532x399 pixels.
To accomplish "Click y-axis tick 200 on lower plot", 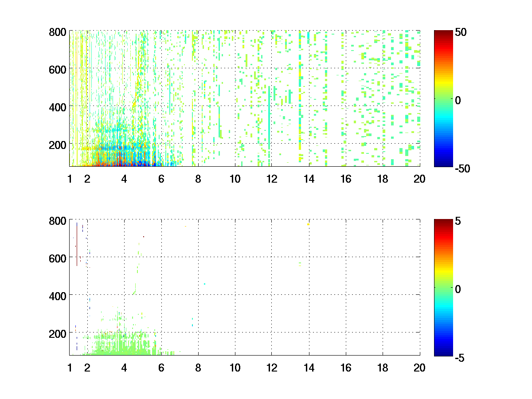I will [58, 333].
